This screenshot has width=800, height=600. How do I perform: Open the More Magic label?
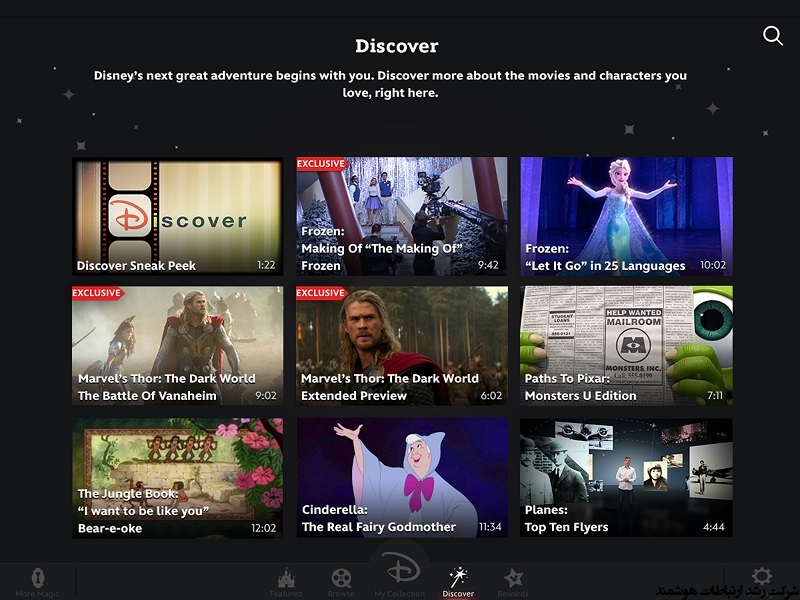click(37, 594)
